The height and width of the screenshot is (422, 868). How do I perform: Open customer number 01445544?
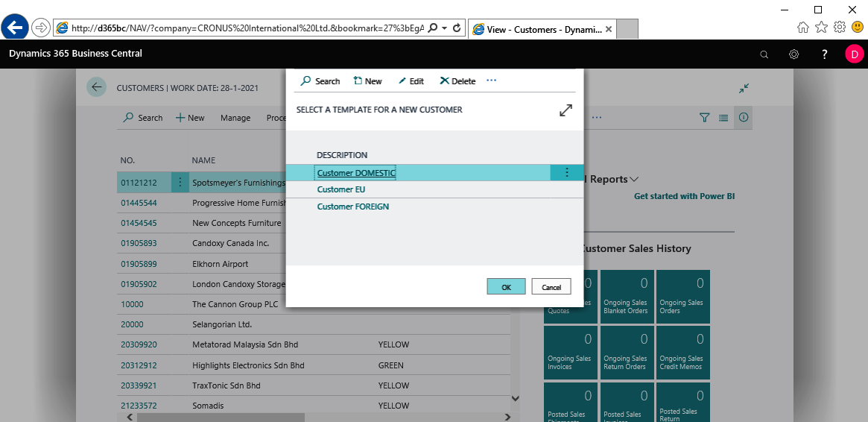[139, 203]
